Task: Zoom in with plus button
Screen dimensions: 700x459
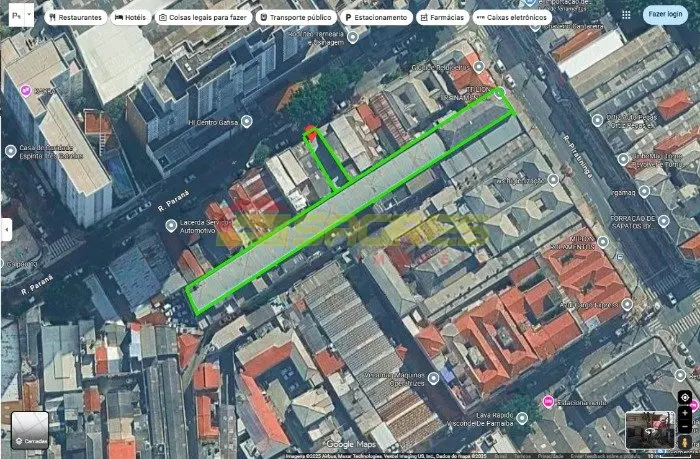Action: [684, 412]
